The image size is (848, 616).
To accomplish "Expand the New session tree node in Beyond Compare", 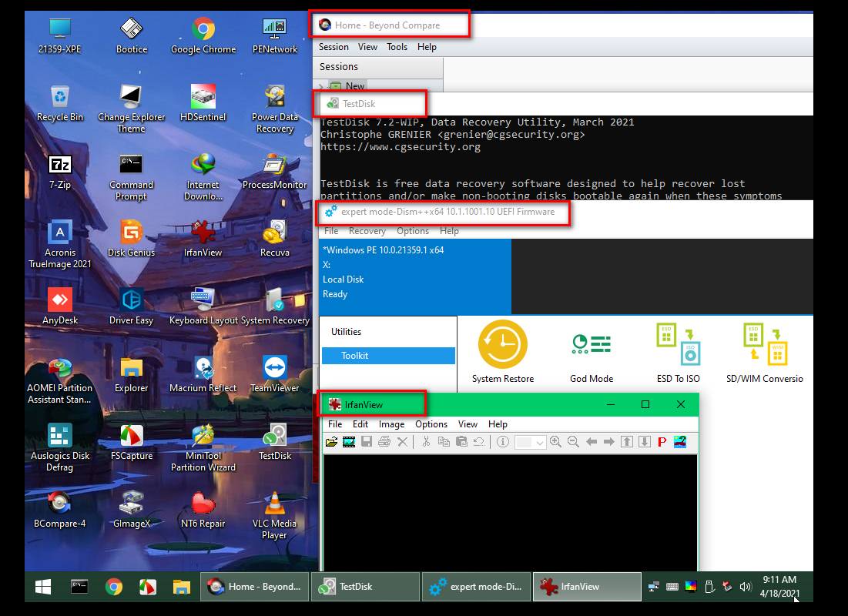I will (321, 86).
